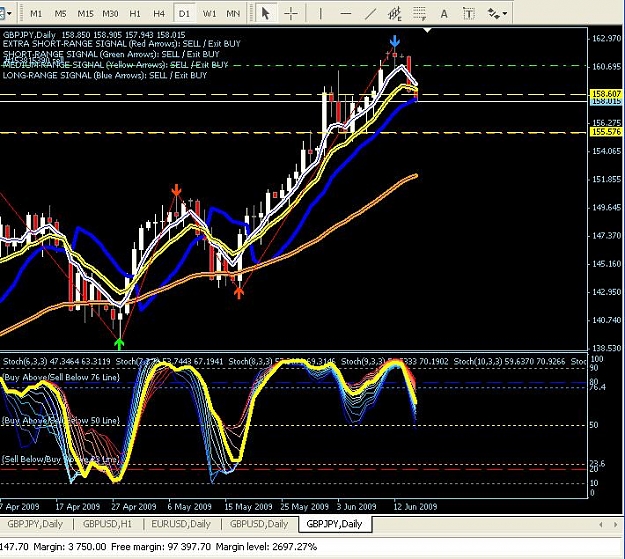Open the active GBPJPY,Daily chart tab
625x559 pixels.
pyautogui.click(x=334, y=524)
